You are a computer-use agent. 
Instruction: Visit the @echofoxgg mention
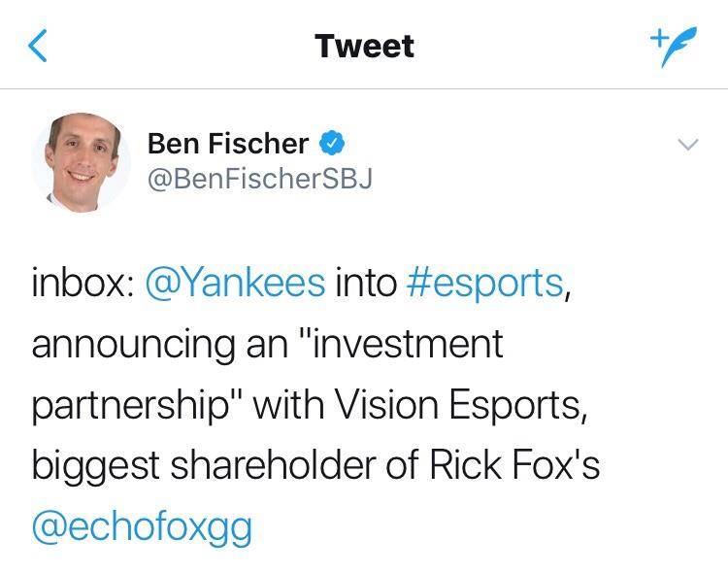142,527
